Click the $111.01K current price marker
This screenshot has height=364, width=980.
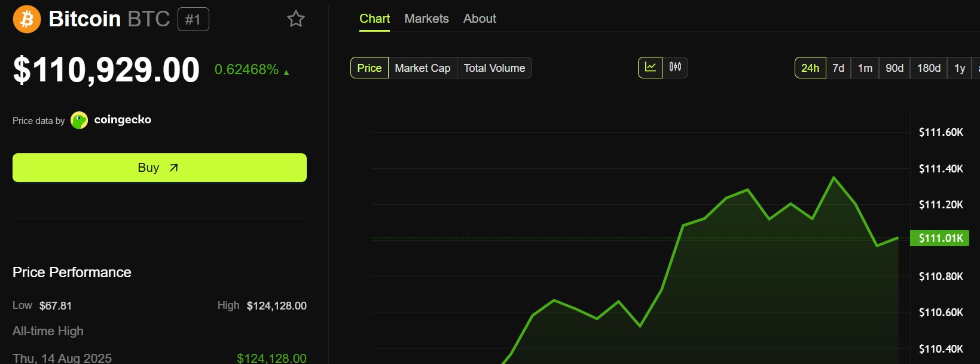[x=939, y=238]
